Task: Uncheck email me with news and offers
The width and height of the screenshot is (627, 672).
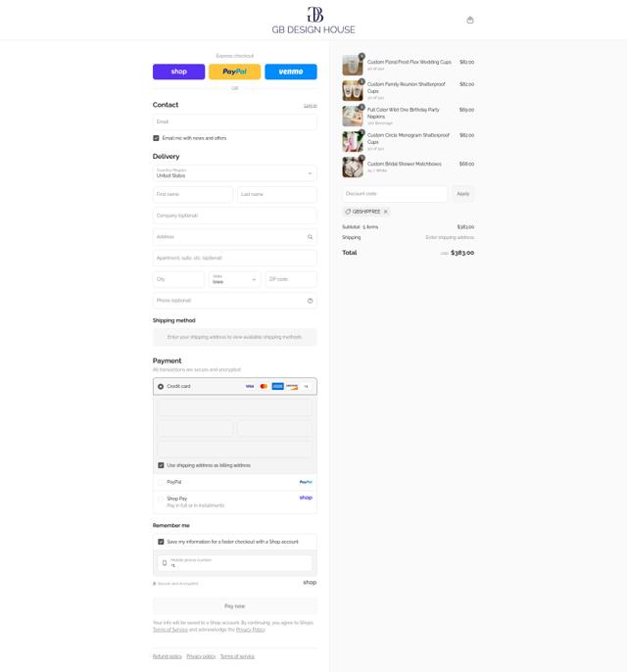Action: tap(156, 138)
